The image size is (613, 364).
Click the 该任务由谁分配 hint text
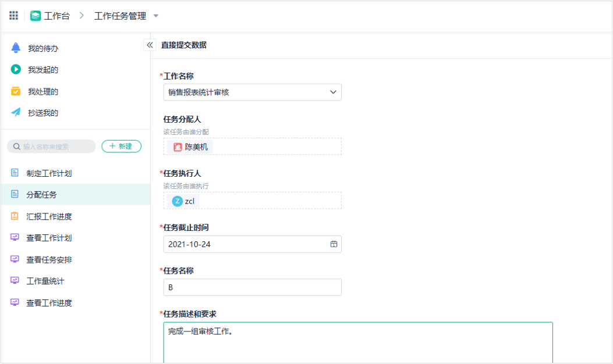tap(186, 132)
